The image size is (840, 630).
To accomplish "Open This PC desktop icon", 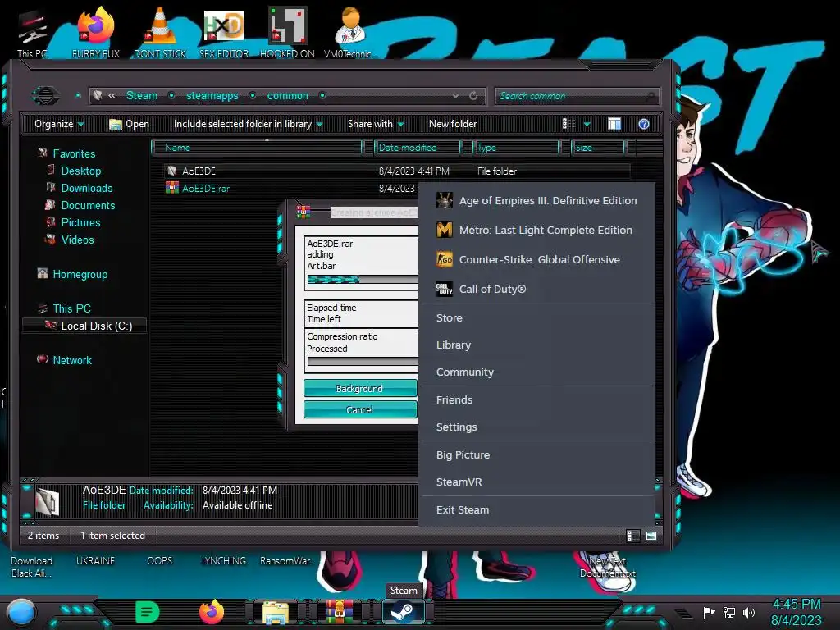I will [32, 34].
